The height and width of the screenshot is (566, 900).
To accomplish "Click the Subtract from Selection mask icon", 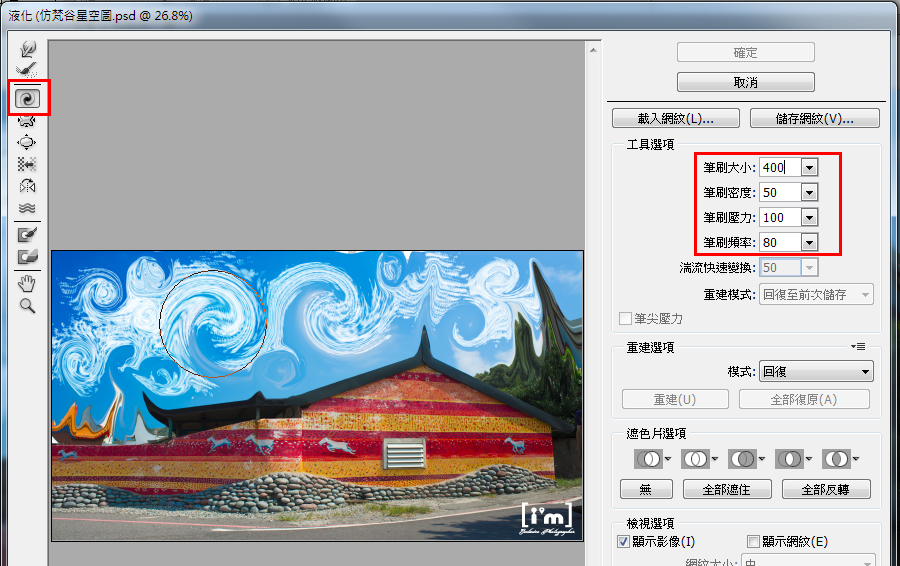I will tap(743, 459).
